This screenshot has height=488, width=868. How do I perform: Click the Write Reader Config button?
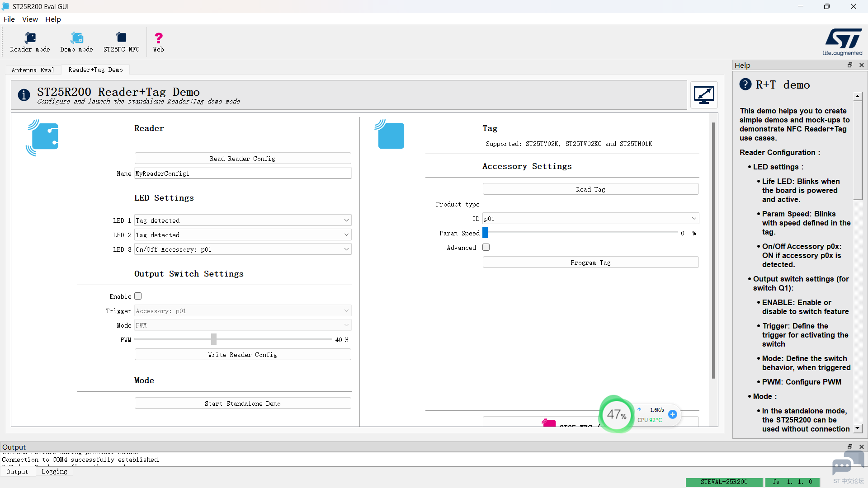[x=243, y=354]
